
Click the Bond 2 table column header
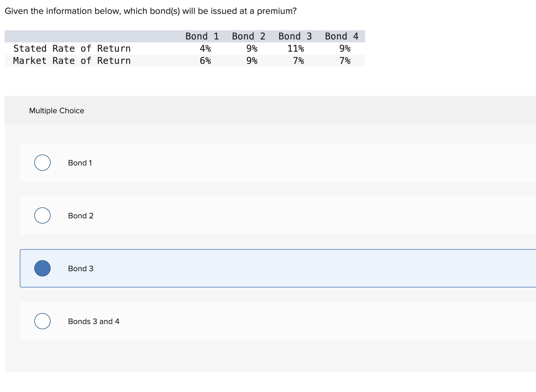coord(249,36)
